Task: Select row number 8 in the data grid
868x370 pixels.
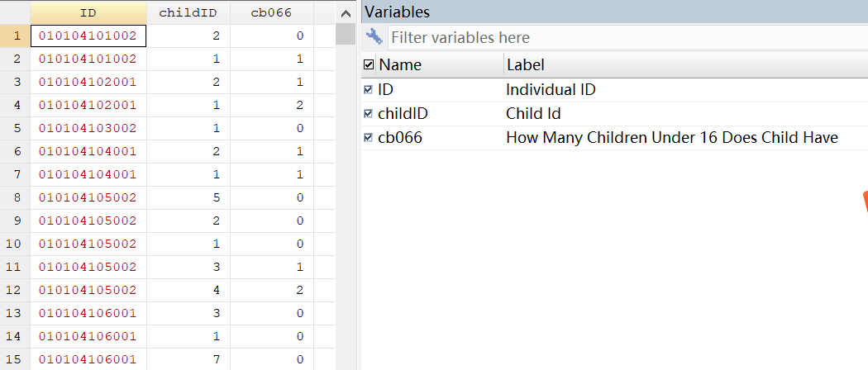Action: (15, 197)
